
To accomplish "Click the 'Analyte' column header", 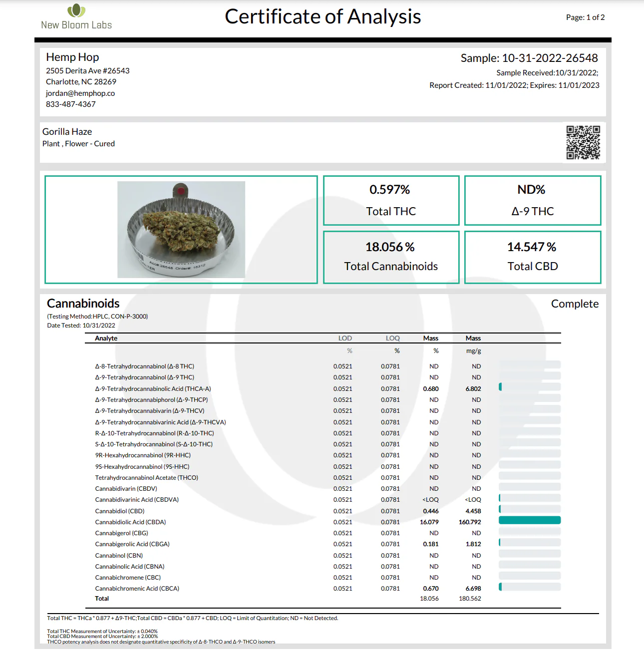I will 106,338.
